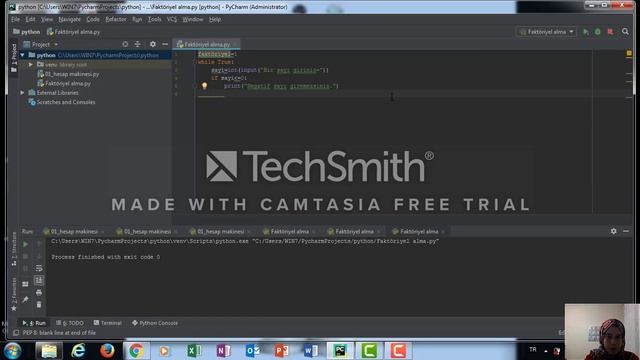This screenshot has width=640, height=360.
Task: Open the Terminal tool window tab
Action: point(108,323)
